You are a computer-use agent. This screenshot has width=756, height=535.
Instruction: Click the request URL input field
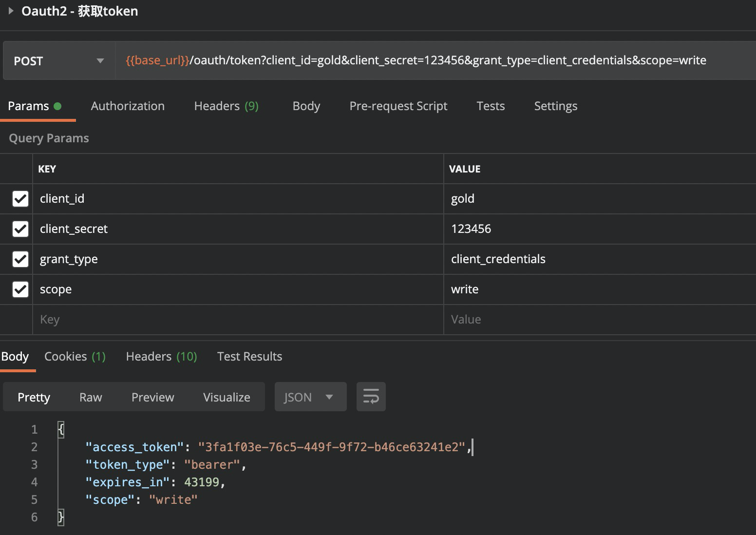(390, 60)
